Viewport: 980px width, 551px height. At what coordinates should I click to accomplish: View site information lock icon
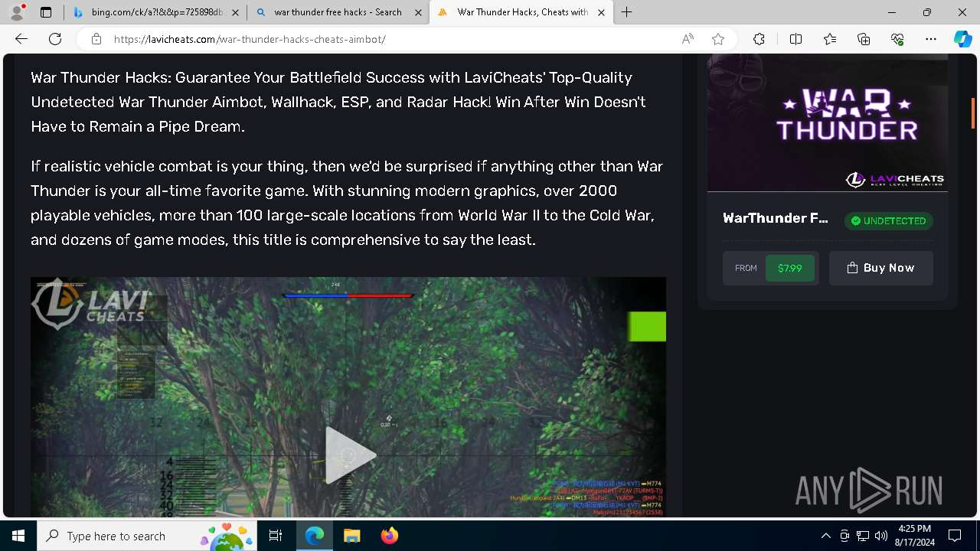96,39
